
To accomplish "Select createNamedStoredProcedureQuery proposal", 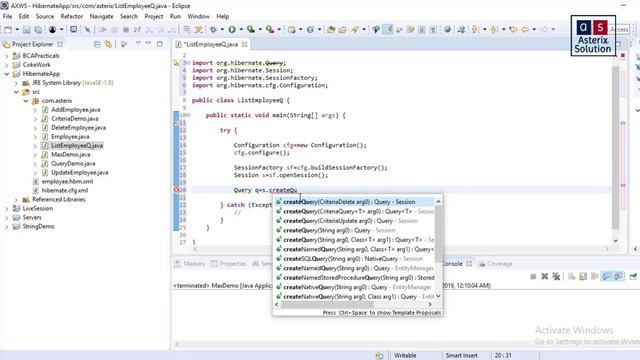I will pyautogui.click(x=355, y=278).
